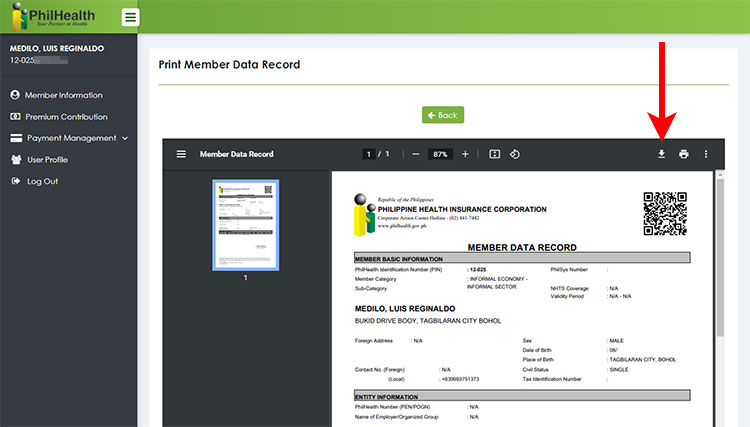Click the TAGBILARAN CITY, BOHOL birthplace value
This screenshot has width=750, height=427.
pyautogui.click(x=642, y=360)
